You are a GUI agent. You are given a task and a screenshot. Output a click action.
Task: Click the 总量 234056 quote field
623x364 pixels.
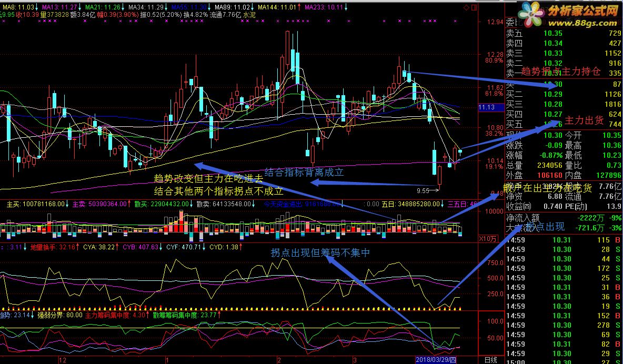pyautogui.click(x=535, y=165)
